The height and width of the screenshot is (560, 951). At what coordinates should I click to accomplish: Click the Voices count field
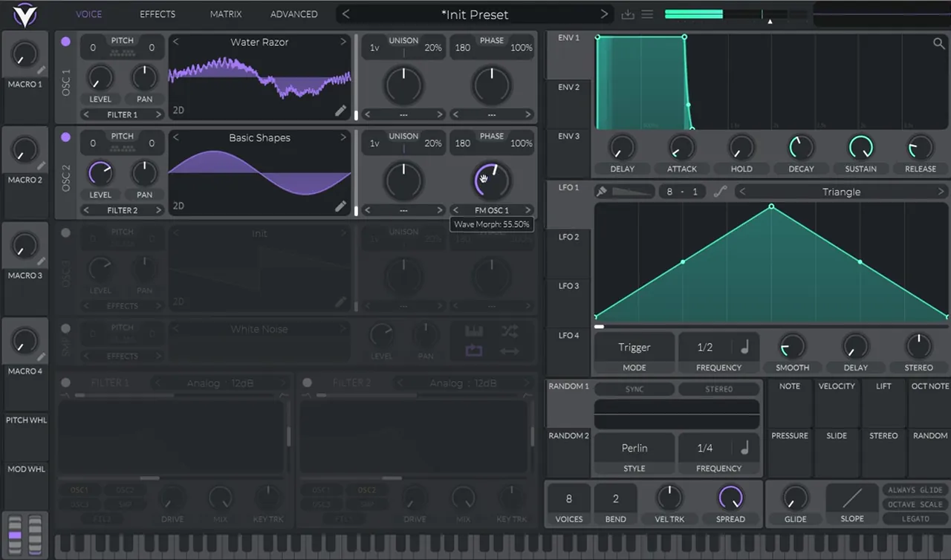pos(569,499)
